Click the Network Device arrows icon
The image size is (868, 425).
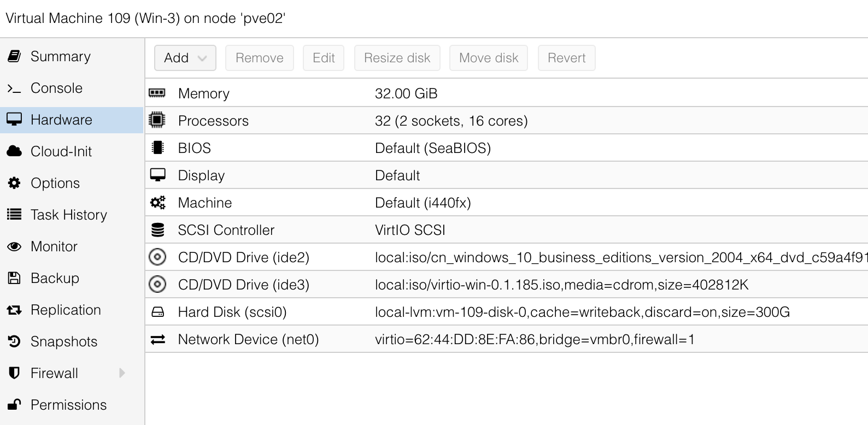[x=157, y=339]
